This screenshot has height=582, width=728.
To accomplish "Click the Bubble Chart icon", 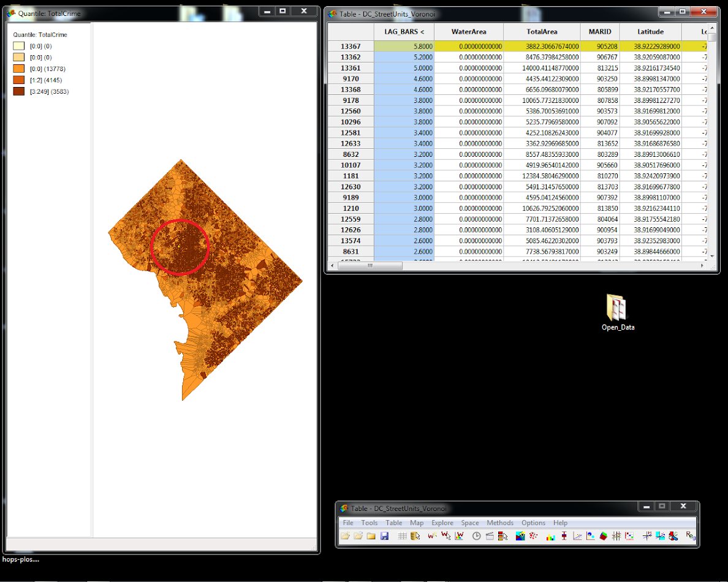I will (x=590, y=536).
